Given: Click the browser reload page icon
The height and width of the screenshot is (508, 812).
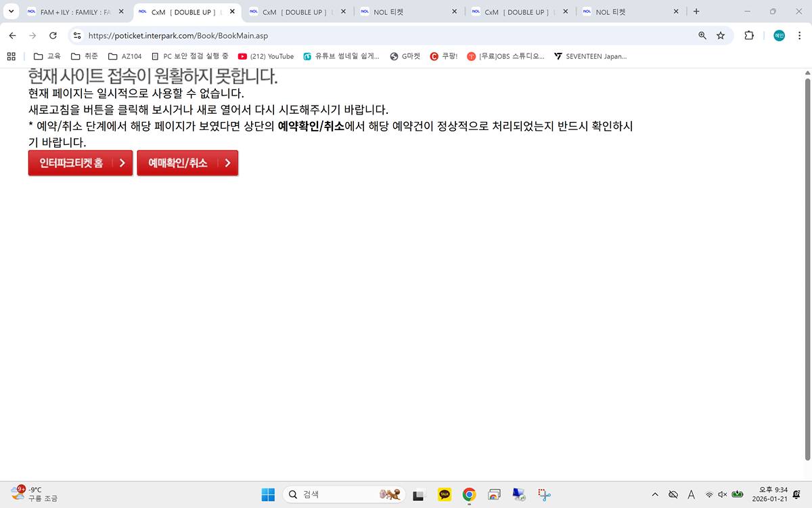Looking at the screenshot, I should coord(53,35).
